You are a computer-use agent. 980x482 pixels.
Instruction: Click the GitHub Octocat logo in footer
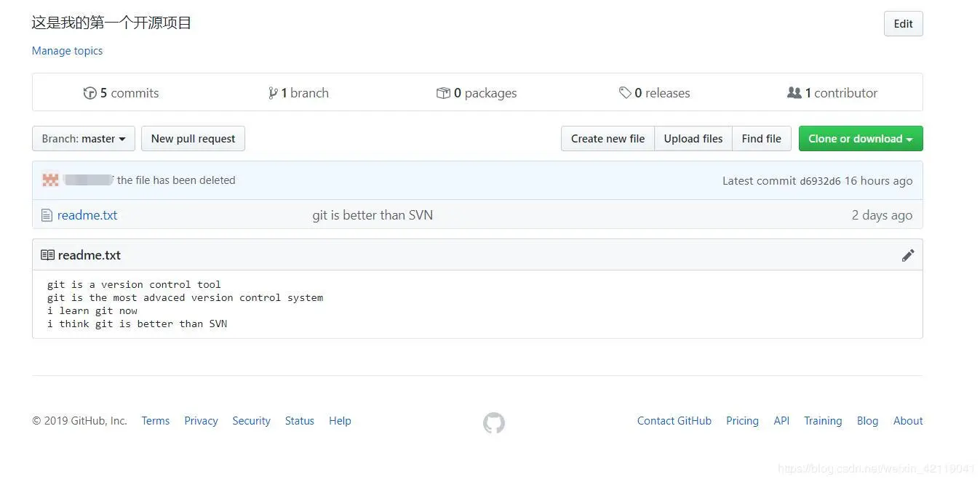coord(494,422)
